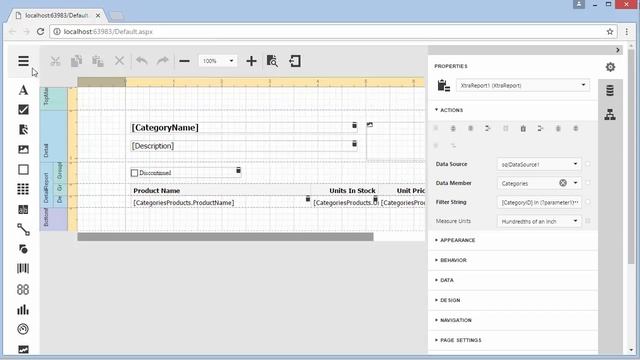The height and width of the screenshot is (360, 640).
Task: Open the Data Member dropdown arrow
Action: [x=576, y=183]
